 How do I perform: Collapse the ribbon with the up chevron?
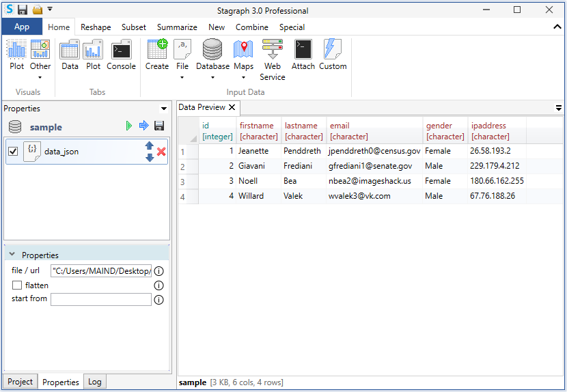tap(557, 27)
